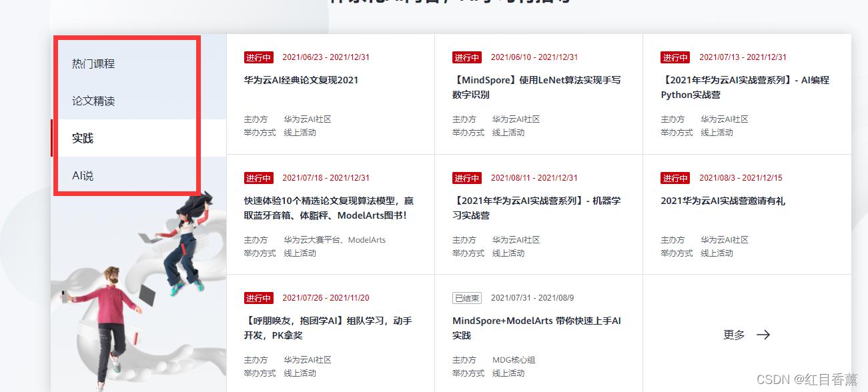Click date range 2021/06/10 - 2021/12/31
The image size is (868, 392).
click(534, 57)
